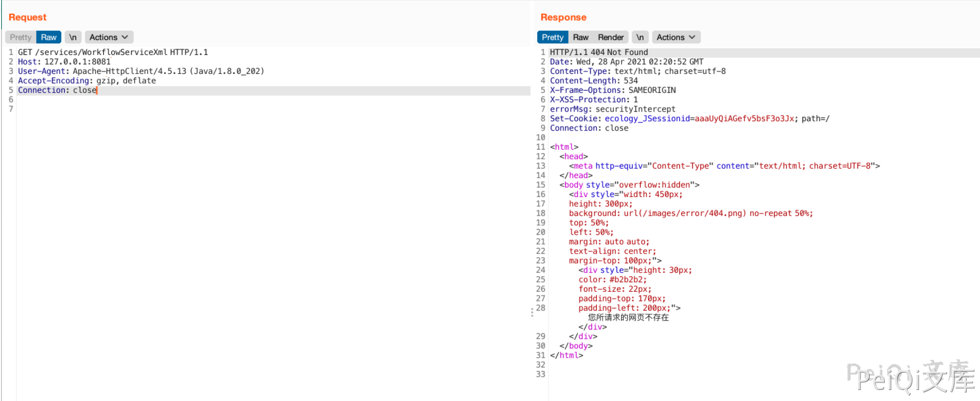
Task: Click the Host: 127.0.0.1:8081 request line
Action: tap(64, 62)
